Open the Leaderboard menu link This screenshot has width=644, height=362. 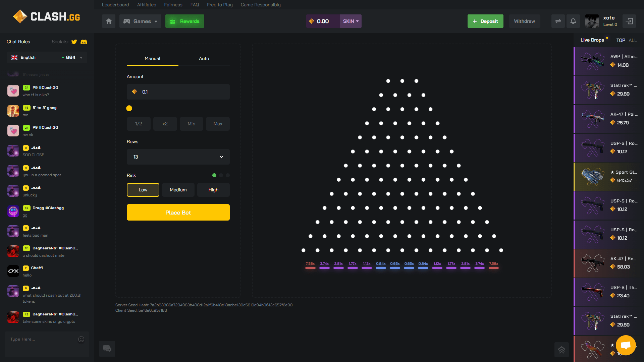tap(115, 5)
